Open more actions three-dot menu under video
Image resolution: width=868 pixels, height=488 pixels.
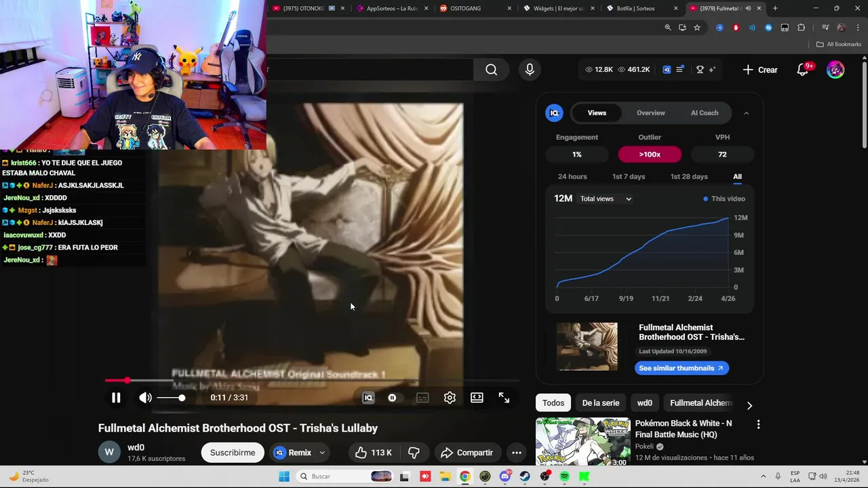pyautogui.click(x=516, y=453)
